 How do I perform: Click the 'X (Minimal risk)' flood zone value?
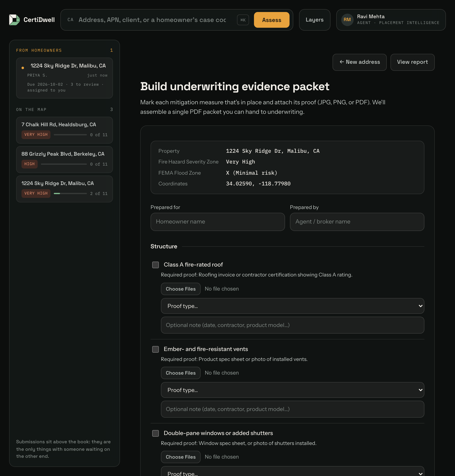pos(251,173)
